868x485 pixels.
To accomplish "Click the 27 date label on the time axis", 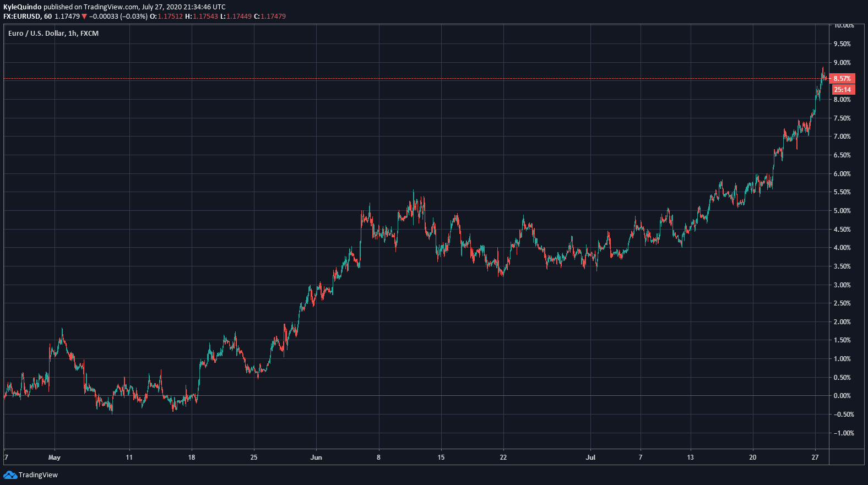I will click(x=815, y=457).
